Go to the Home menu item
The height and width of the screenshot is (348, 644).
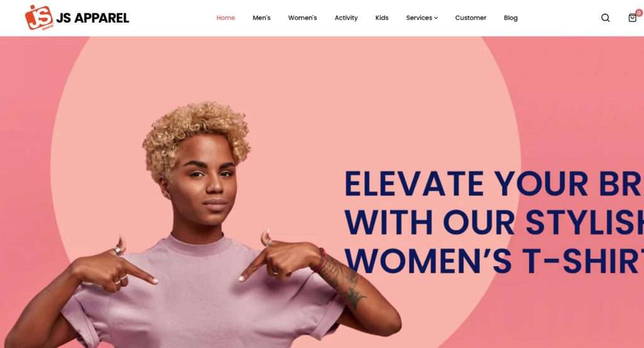pyautogui.click(x=226, y=18)
